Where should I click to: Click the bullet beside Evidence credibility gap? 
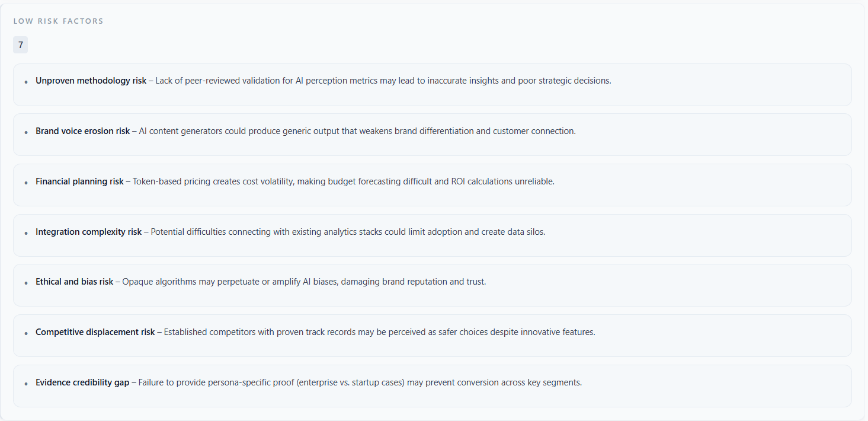tap(26, 384)
